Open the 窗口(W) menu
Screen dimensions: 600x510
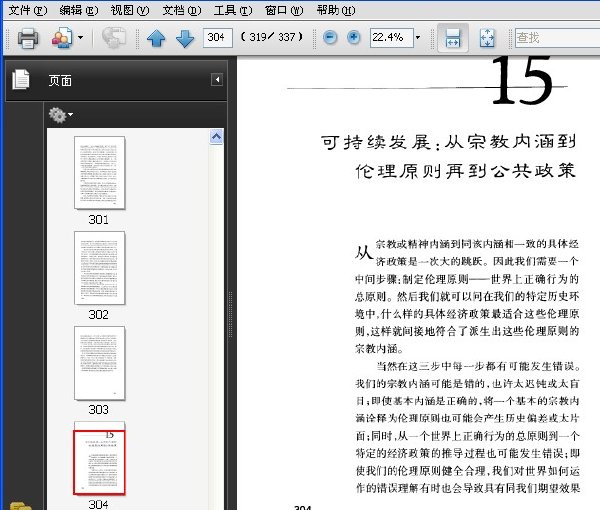coord(284,10)
